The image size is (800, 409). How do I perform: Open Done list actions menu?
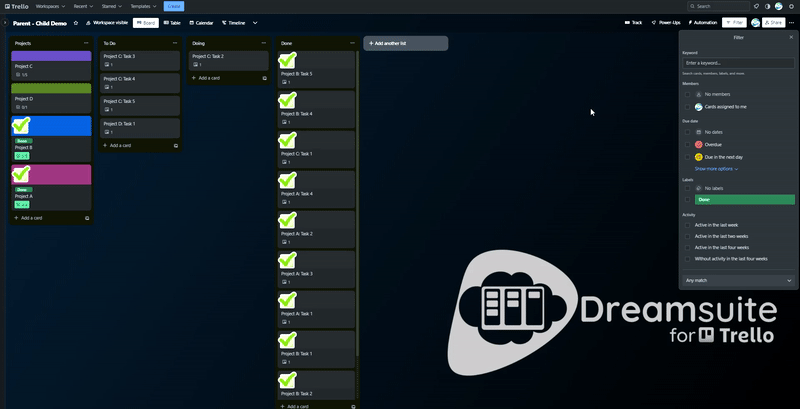pos(353,43)
